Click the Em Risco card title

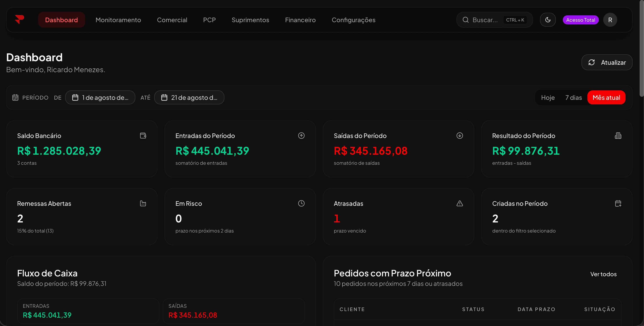188,204
